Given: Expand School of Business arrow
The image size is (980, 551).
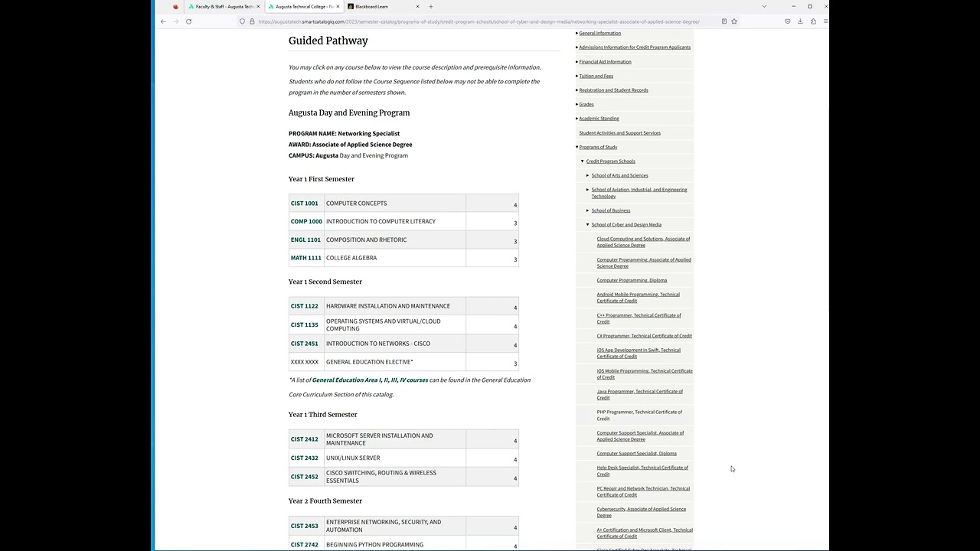Looking at the screenshot, I should 588,210.
